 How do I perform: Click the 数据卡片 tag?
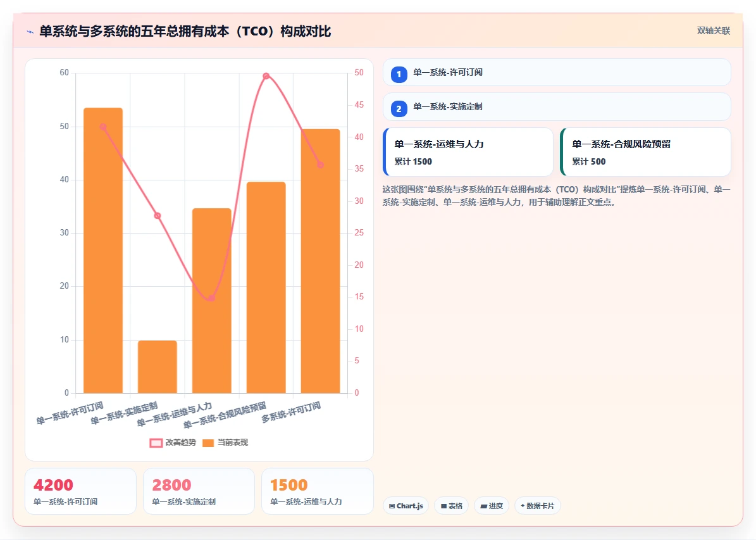click(x=538, y=506)
